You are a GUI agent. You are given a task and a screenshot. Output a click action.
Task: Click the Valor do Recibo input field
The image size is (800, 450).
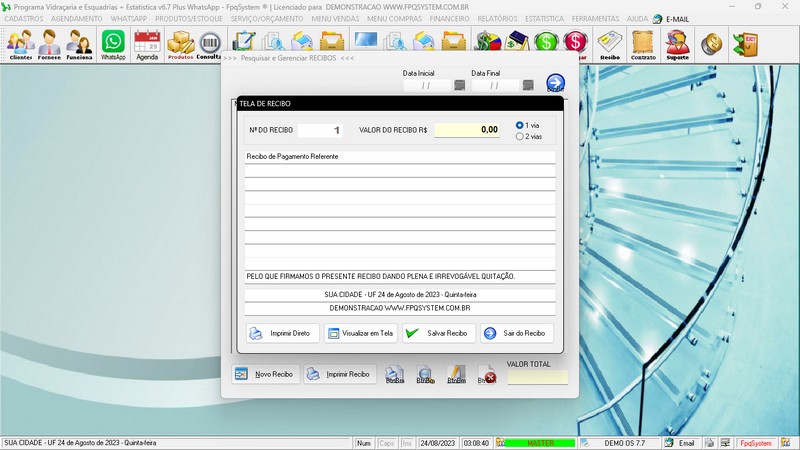click(467, 130)
